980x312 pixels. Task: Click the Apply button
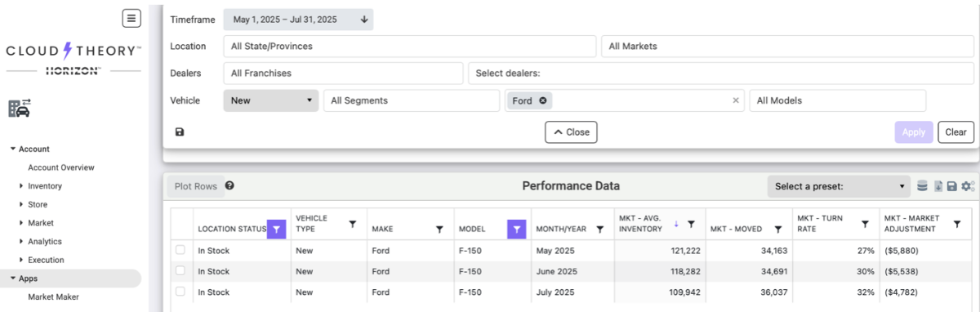(x=914, y=131)
